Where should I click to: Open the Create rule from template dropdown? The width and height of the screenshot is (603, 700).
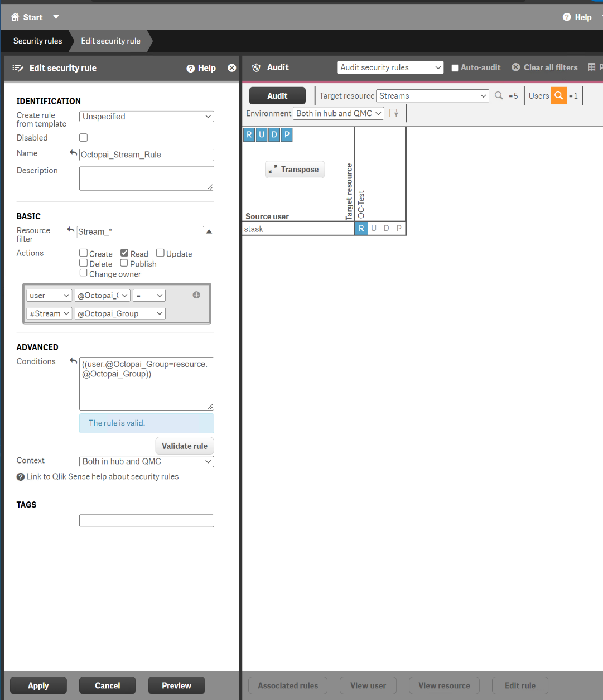coord(147,117)
